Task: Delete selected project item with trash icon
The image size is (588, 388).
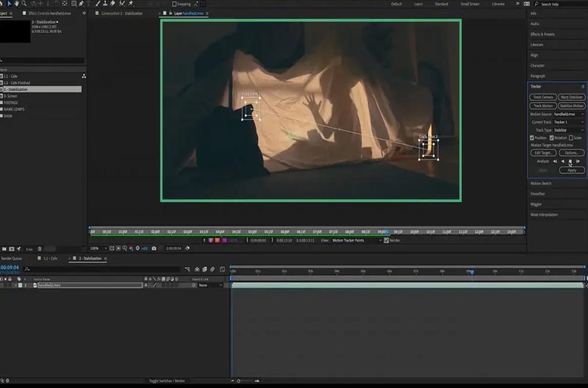Action: coord(40,249)
